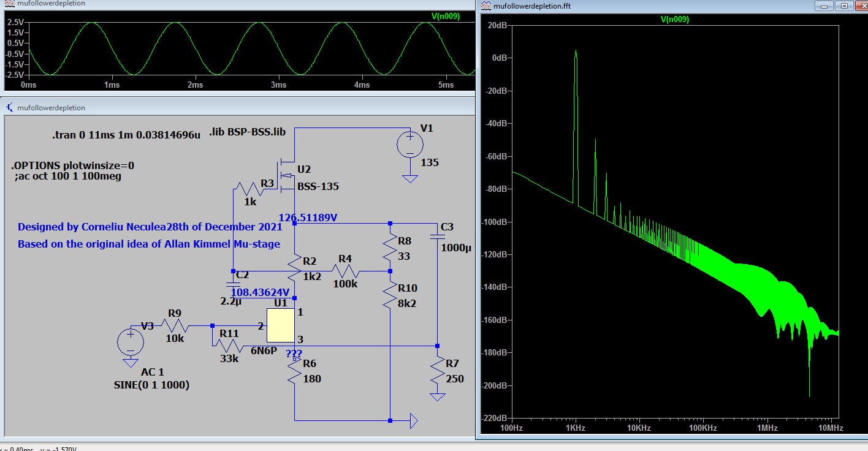Click ground symbol below V3 source
This screenshot has width=868, height=451.
pyautogui.click(x=131, y=362)
